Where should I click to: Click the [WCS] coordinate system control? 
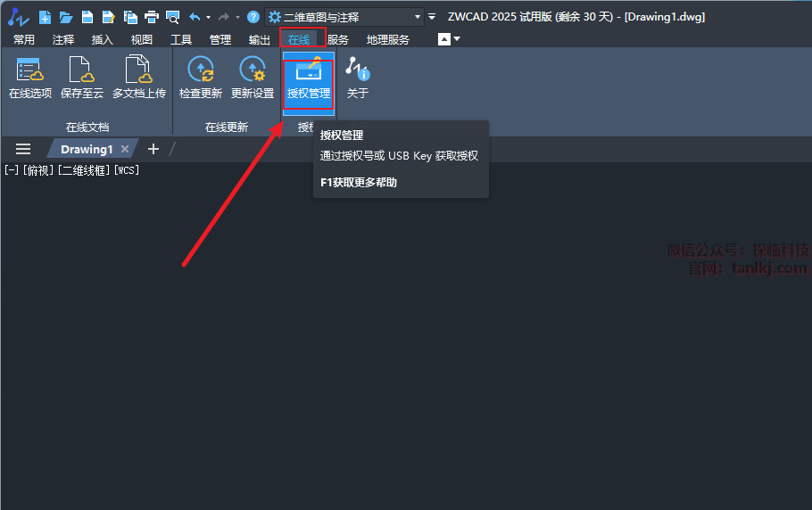click(x=127, y=170)
